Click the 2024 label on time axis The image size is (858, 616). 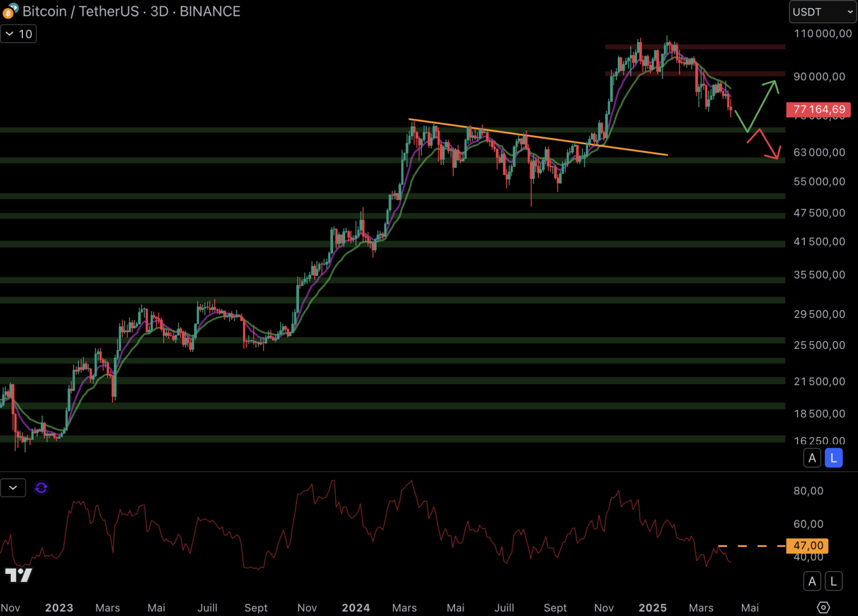click(356, 608)
